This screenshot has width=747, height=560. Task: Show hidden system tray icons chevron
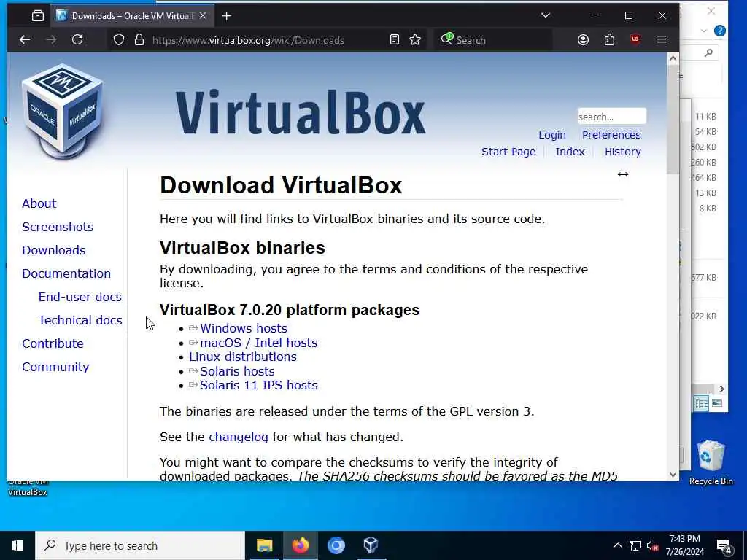click(x=617, y=545)
